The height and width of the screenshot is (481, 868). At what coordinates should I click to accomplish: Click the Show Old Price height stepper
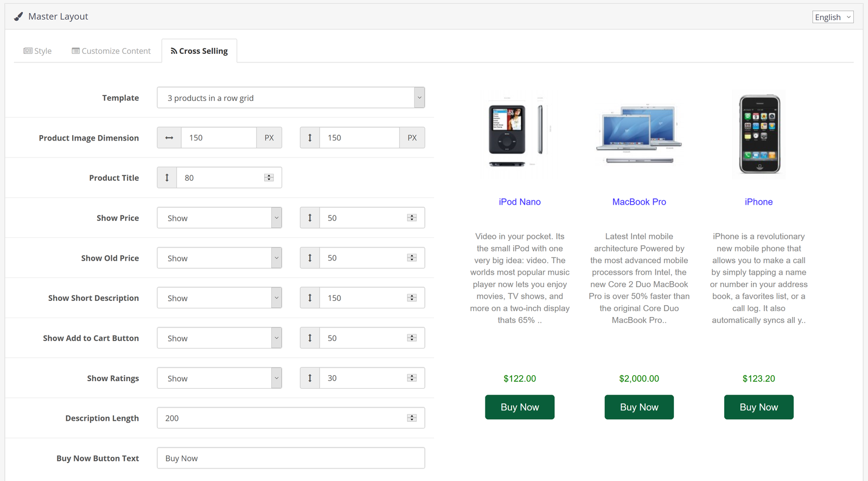pos(412,258)
